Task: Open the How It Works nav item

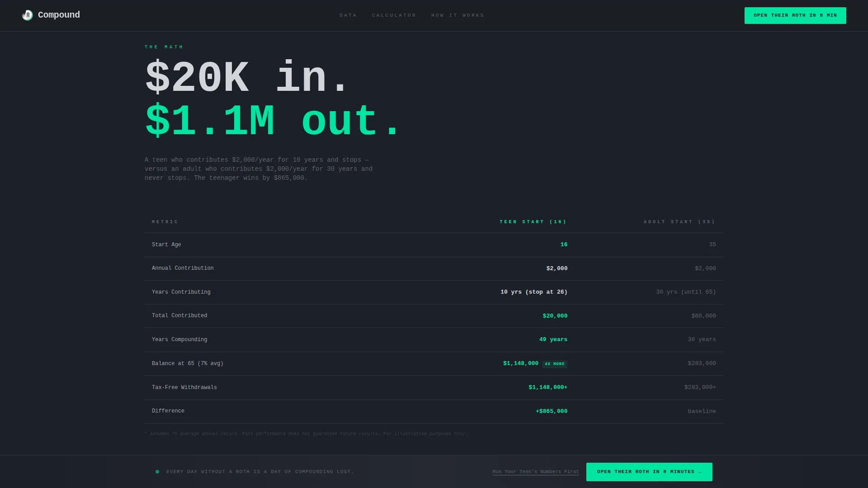Action: [x=458, y=15]
